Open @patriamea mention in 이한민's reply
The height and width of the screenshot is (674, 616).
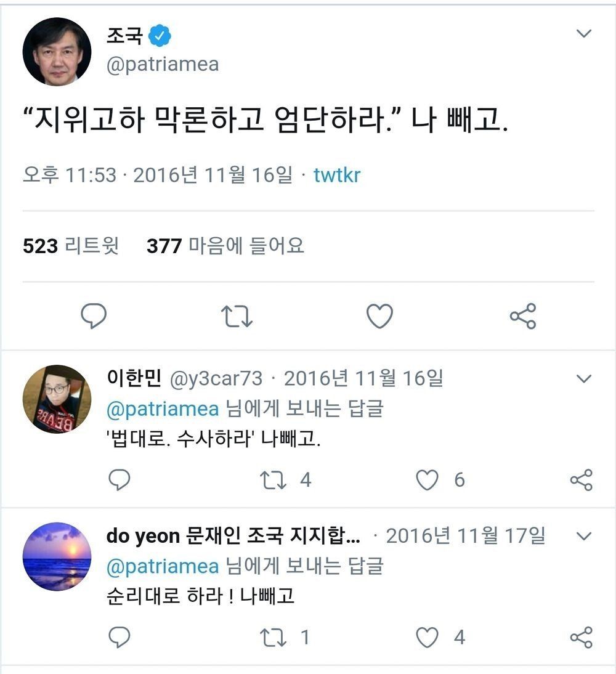(163, 409)
